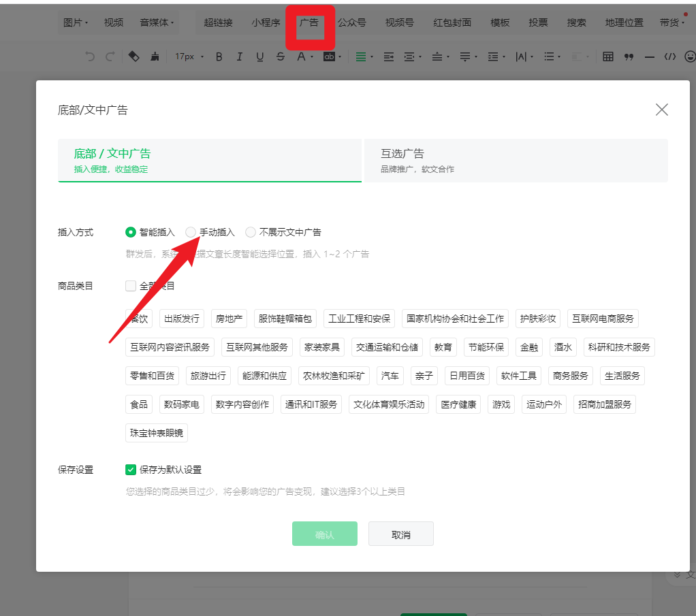Viewport: 696px width, 616px height.
Task: Click the 取消 button
Action: (x=401, y=534)
